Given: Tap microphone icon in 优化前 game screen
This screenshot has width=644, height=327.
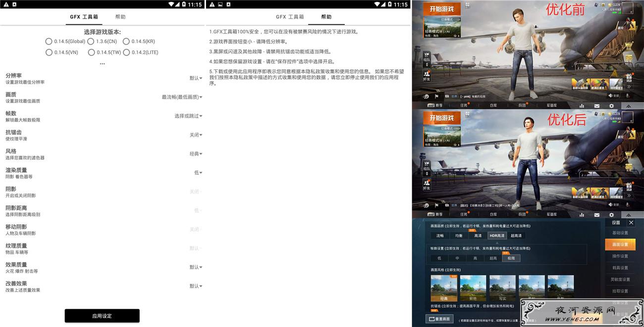Looking at the screenshot, I should [627, 96].
